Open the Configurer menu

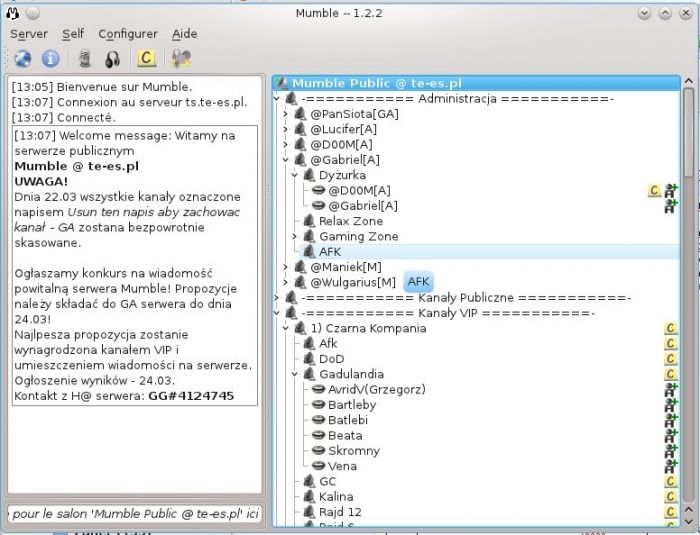(128, 34)
